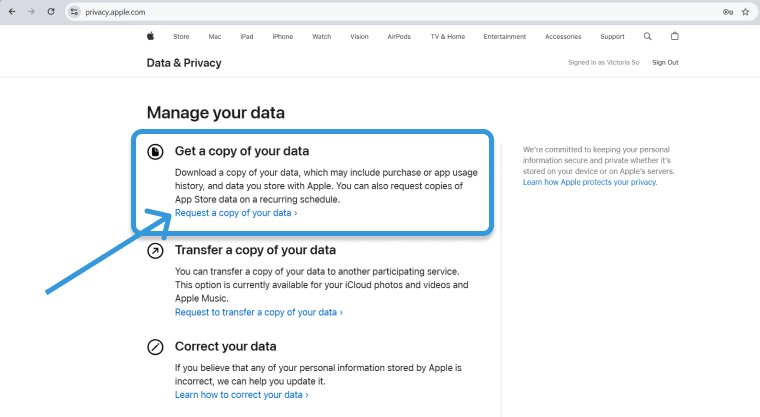Click the Signed in as Victoria So text
The height and width of the screenshot is (417, 760).
tap(603, 63)
